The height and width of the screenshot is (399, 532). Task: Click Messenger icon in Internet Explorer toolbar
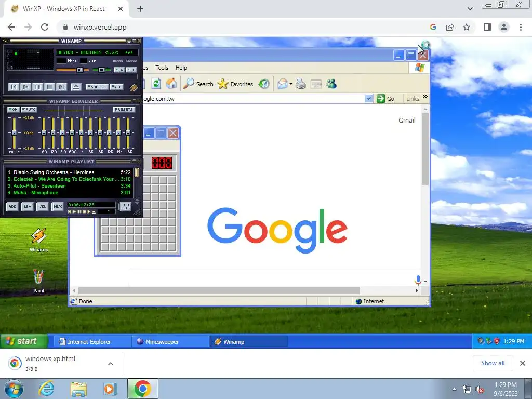pyautogui.click(x=331, y=84)
